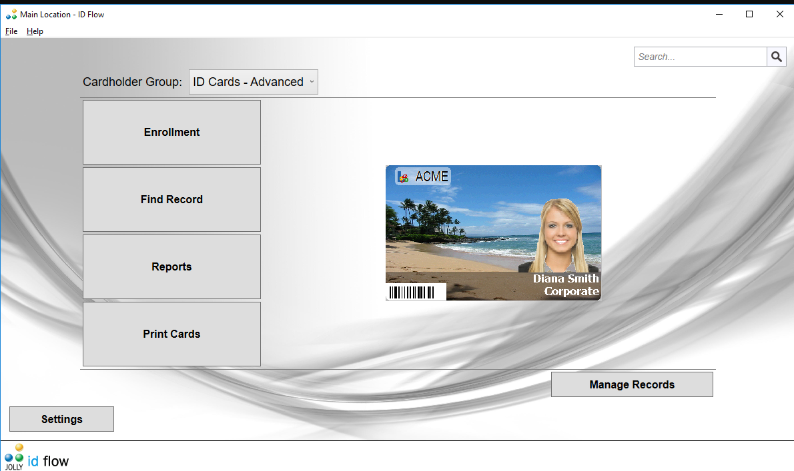Open the Reports section
This screenshot has height=471, width=794.
[x=172, y=267]
